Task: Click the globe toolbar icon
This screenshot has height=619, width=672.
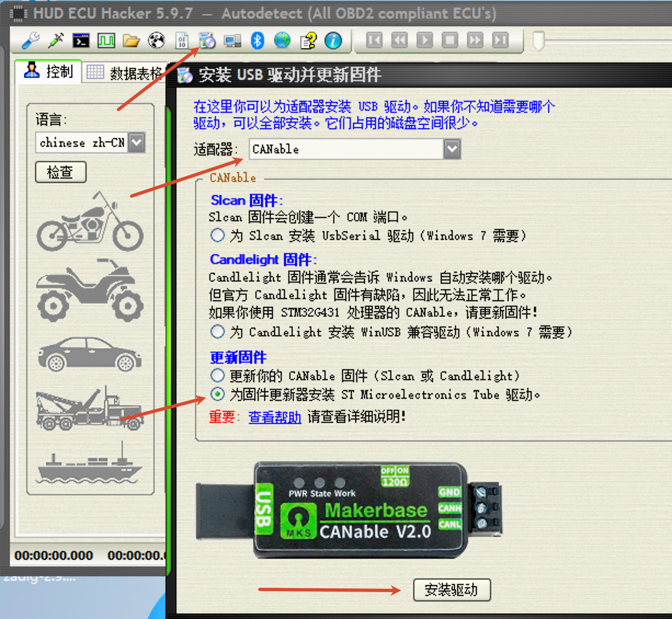Action: 282,40
